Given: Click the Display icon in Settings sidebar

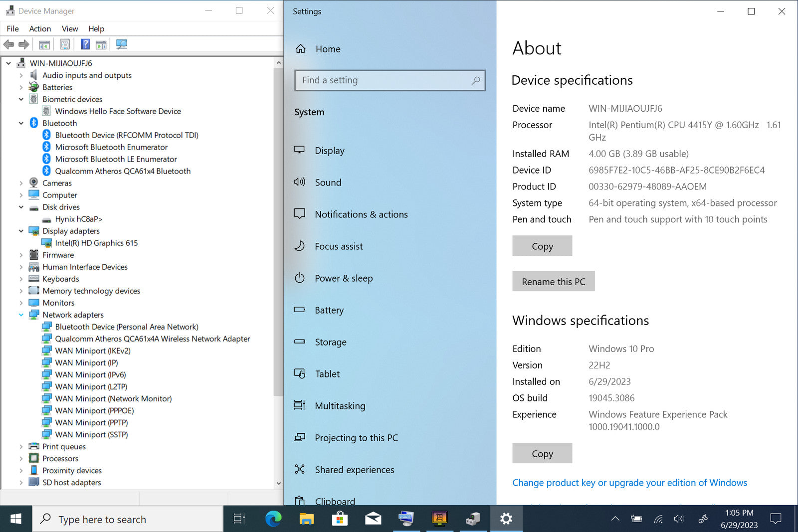Looking at the screenshot, I should coord(299,150).
